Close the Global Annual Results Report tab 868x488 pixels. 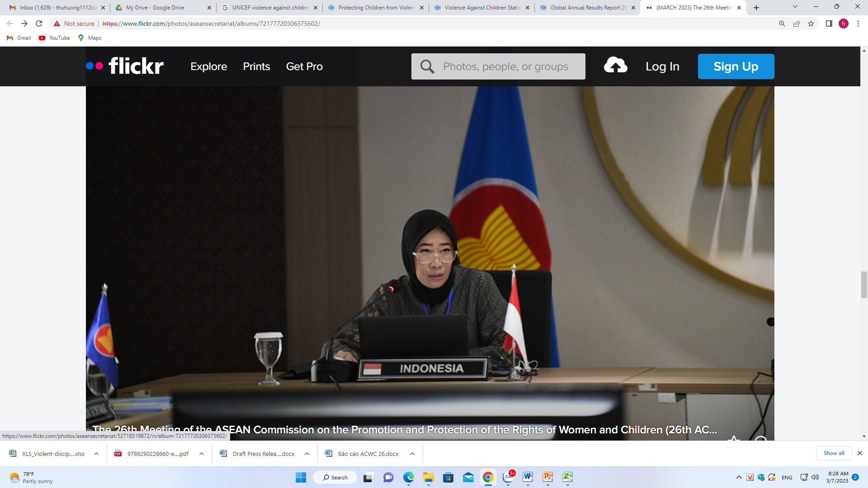click(x=633, y=8)
